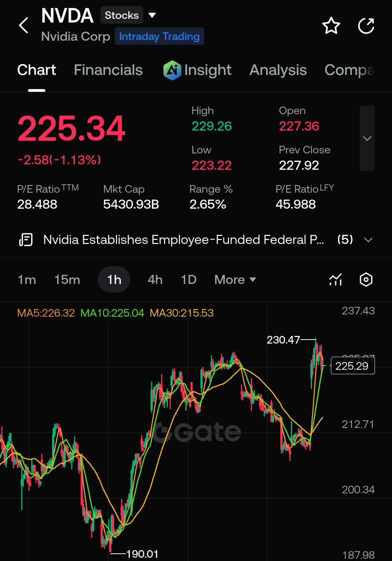Open chart settings hexagon icon
The image size is (392, 561).
[366, 280]
